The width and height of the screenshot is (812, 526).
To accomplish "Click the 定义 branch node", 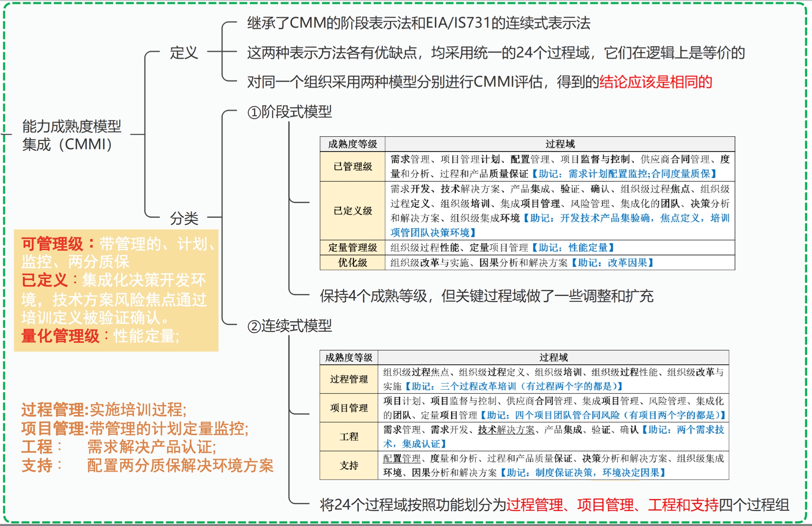I will pos(184,52).
